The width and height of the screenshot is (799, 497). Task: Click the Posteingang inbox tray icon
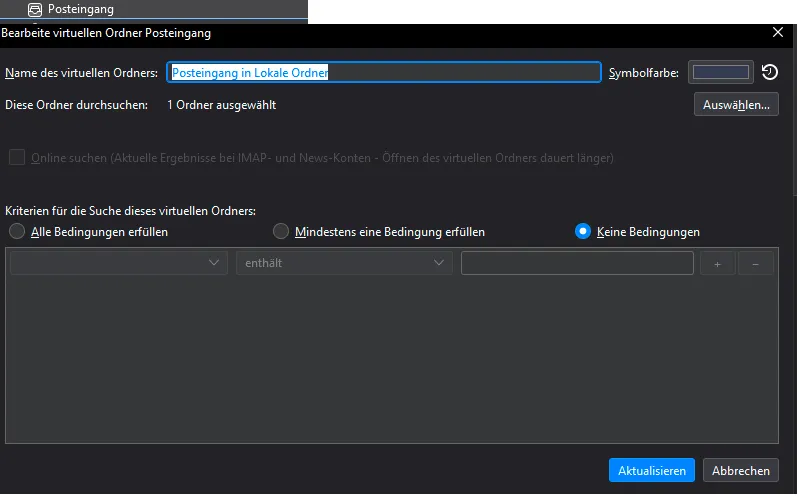click(x=35, y=9)
